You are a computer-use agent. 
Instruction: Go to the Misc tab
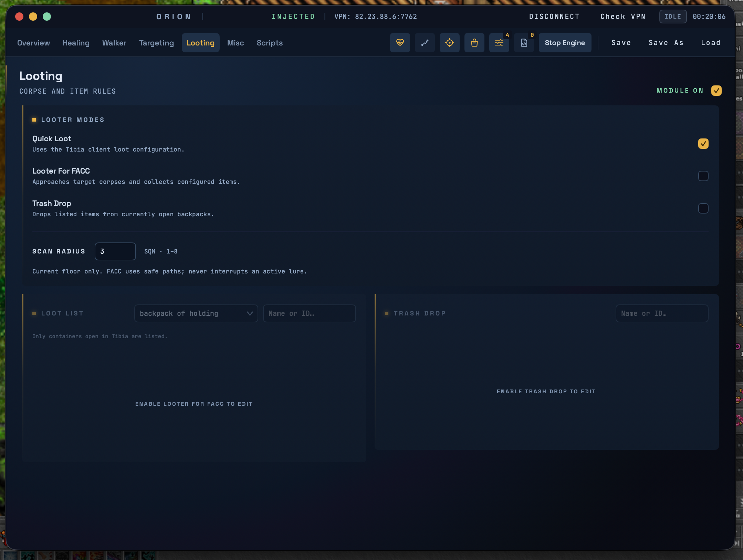236,43
